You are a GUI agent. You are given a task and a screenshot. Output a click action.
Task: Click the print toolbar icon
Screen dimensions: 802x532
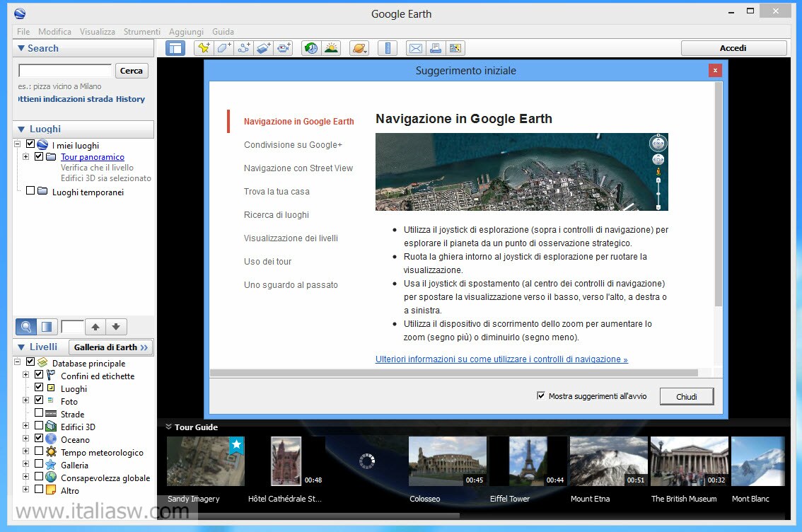436,48
